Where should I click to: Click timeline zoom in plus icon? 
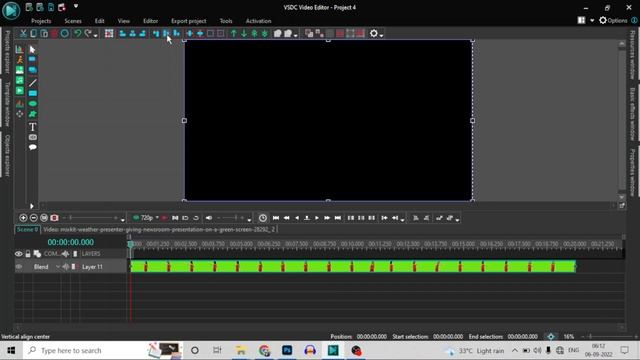click(x=23, y=218)
